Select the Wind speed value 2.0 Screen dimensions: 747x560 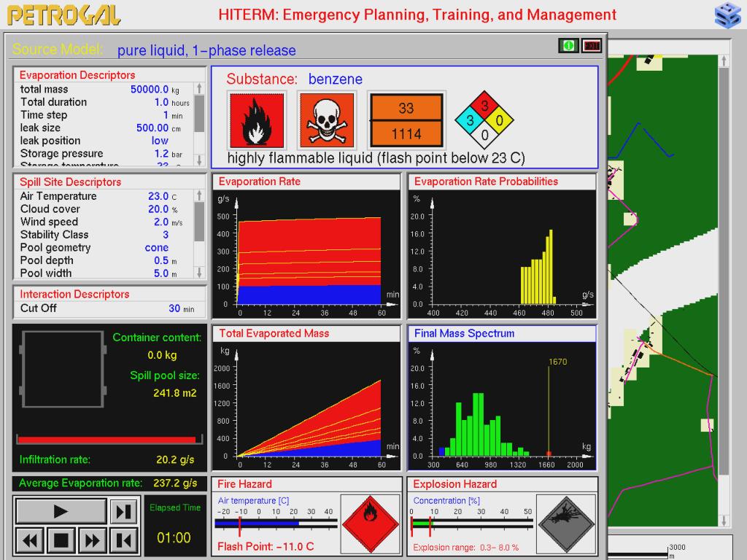coord(161,222)
